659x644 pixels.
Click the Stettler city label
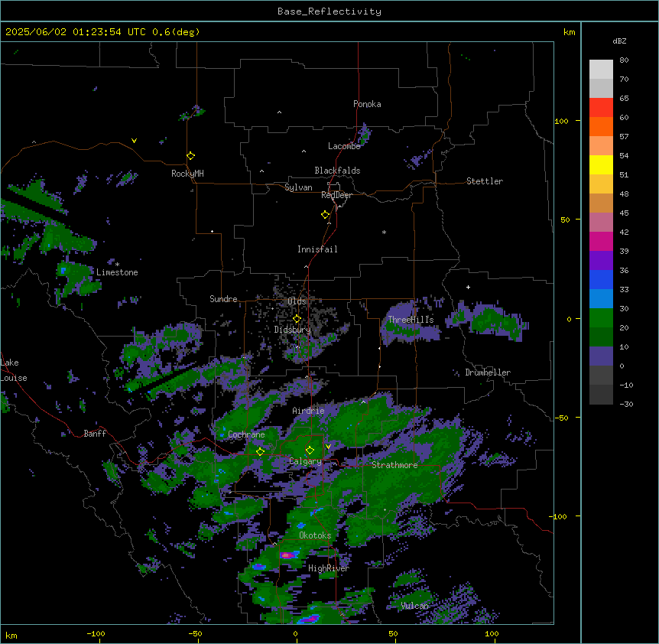coord(485,181)
